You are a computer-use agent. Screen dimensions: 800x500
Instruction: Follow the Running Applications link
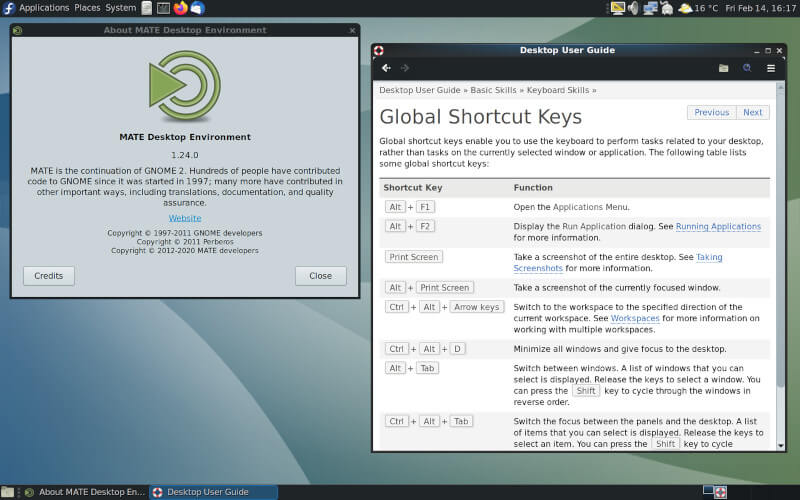pyautogui.click(x=718, y=227)
